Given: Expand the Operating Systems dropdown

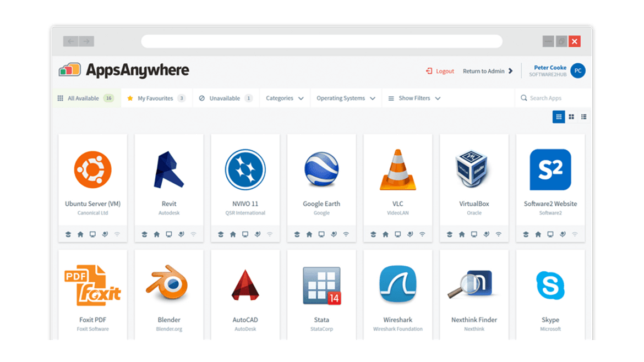Looking at the screenshot, I should click(x=346, y=98).
